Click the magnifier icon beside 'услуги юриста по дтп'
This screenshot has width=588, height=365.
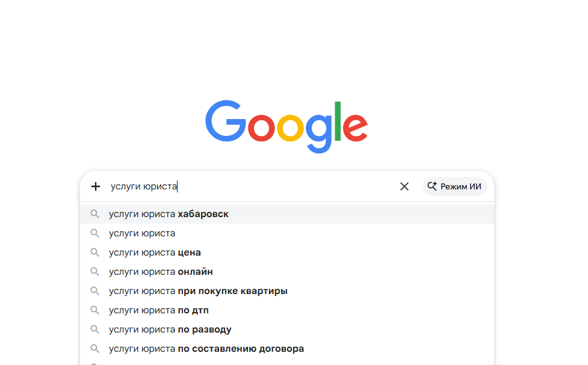[95, 310]
